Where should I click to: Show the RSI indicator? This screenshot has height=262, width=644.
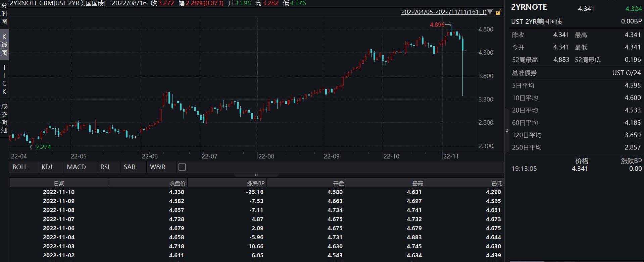(x=105, y=167)
